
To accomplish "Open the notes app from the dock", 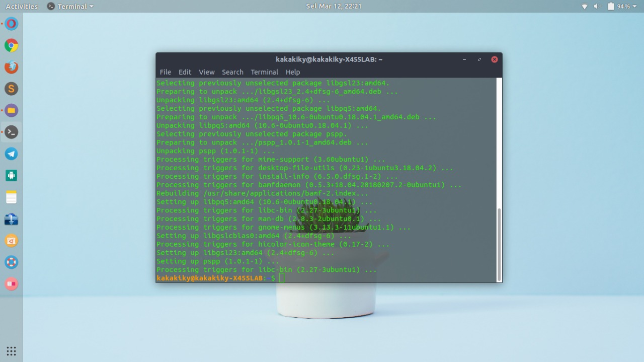I will click(11, 196).
